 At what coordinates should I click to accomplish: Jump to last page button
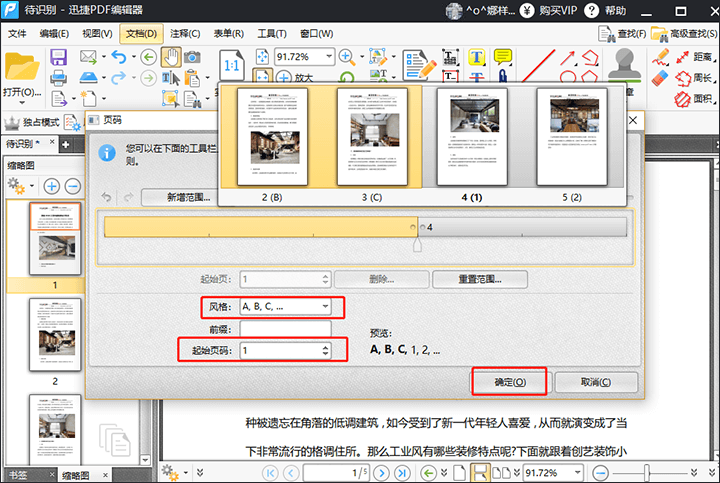point(400,472)
